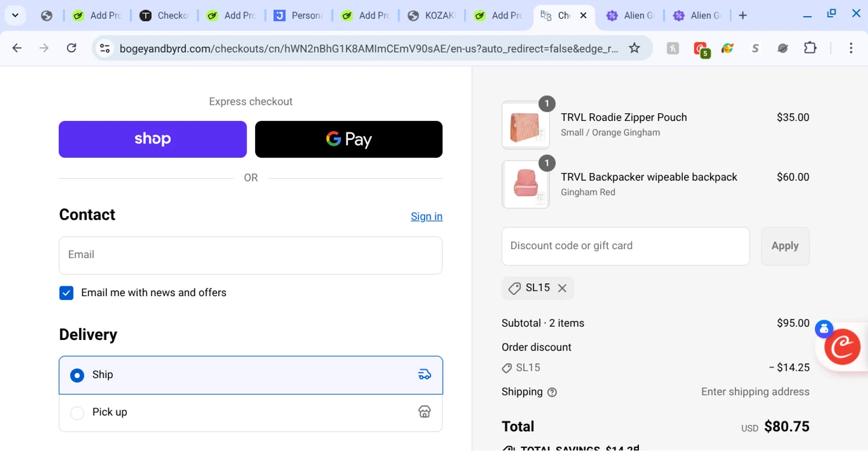Close the active checkout tab
This screenshot has height=451, width=868.
583,16
